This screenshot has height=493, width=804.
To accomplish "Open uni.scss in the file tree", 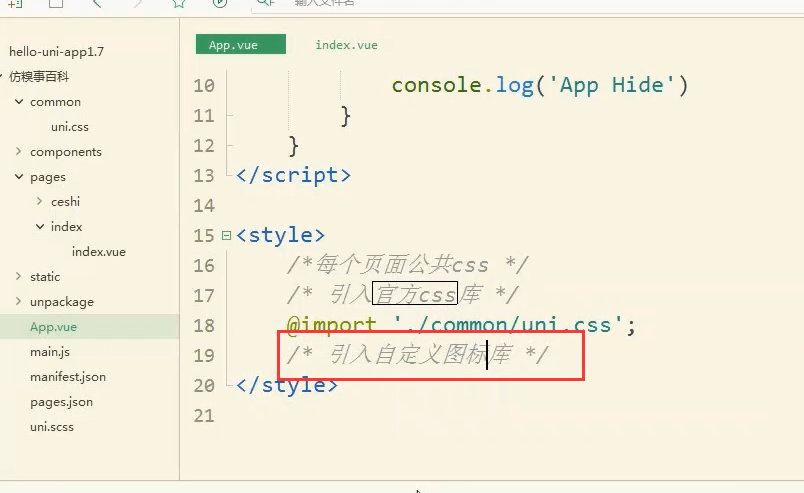I will pyautogui.click(x=52, y=427).
